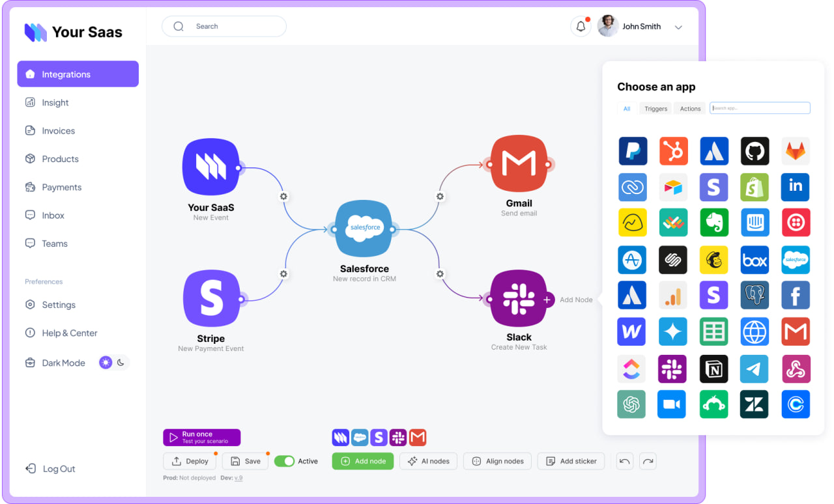This screenshot has height=504, width=834.
Task: Choose the Box app icon
Action: [x=755, y=259]
